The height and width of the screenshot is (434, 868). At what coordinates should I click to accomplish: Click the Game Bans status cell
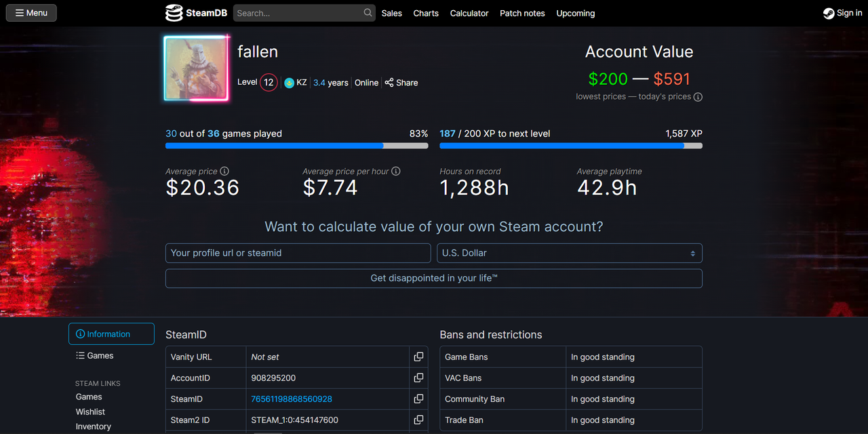[634, 357]
